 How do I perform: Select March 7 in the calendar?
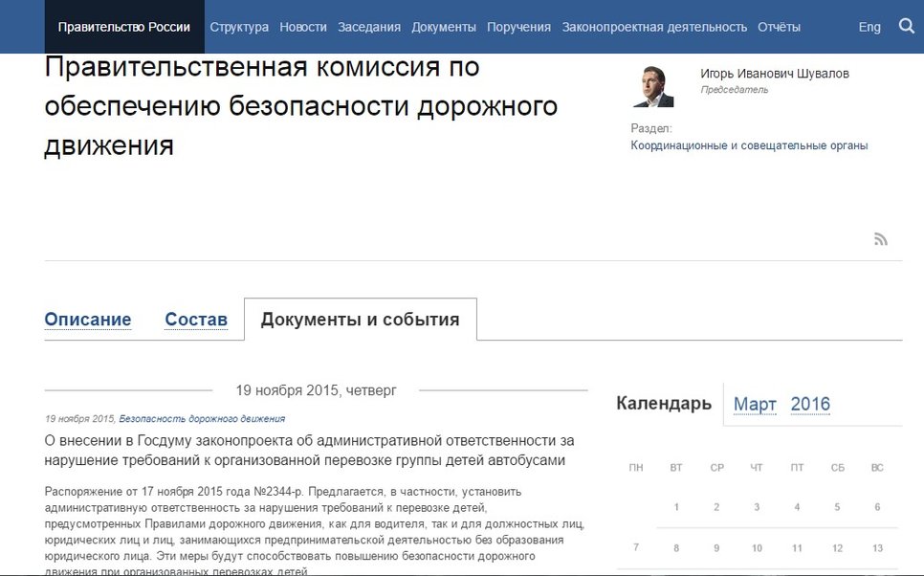[x=636, y=547]
